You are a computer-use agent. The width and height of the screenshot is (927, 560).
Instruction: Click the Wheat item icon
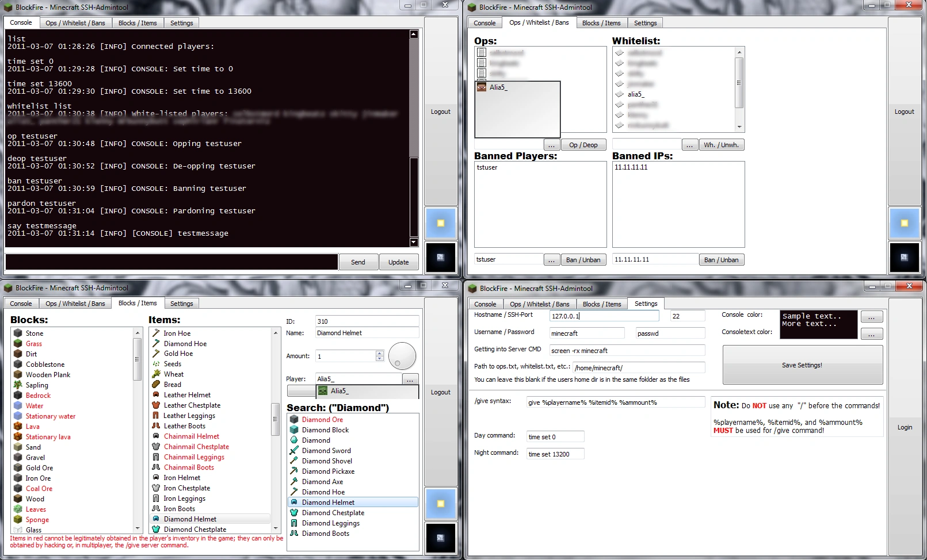pos(156,374)
